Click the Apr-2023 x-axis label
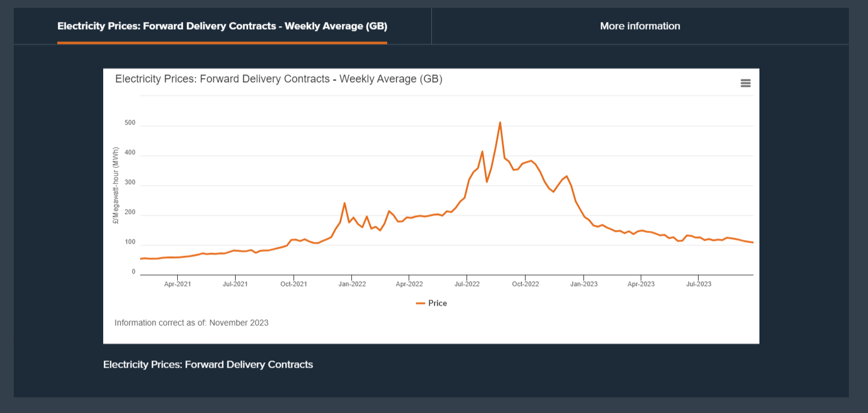Screen dimensions: 868x413 641,284
